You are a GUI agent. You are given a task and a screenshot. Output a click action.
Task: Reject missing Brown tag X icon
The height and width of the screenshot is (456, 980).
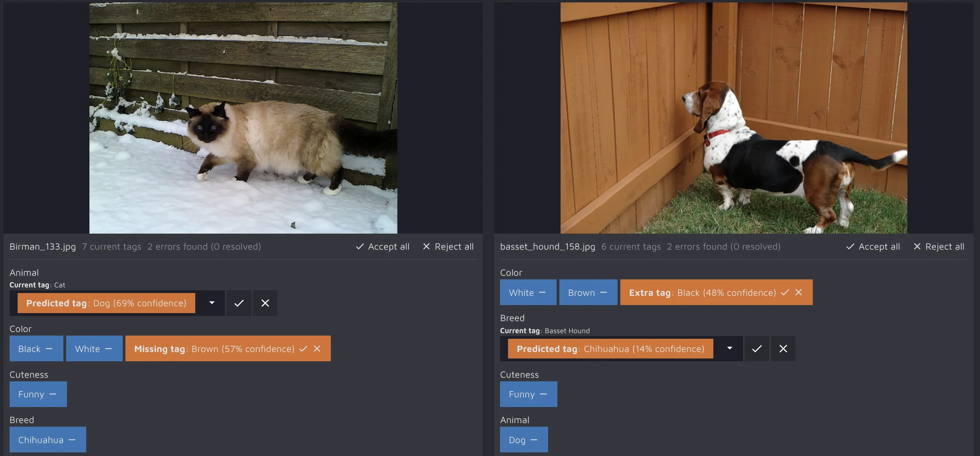(x=317, y=349)
